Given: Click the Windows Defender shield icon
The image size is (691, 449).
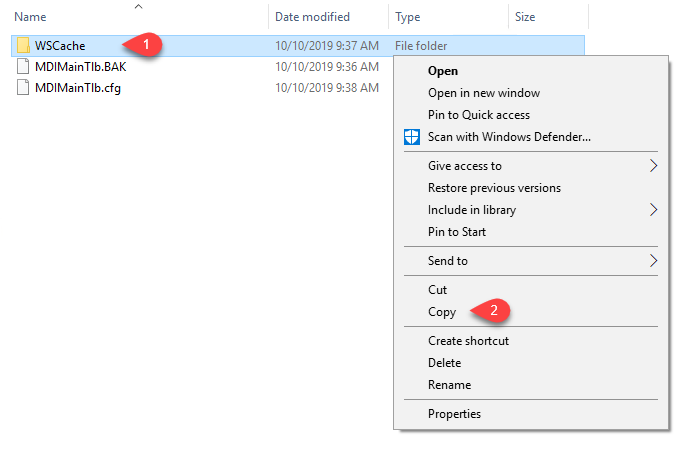Looking at the screenshot, I should click(412, 137).
